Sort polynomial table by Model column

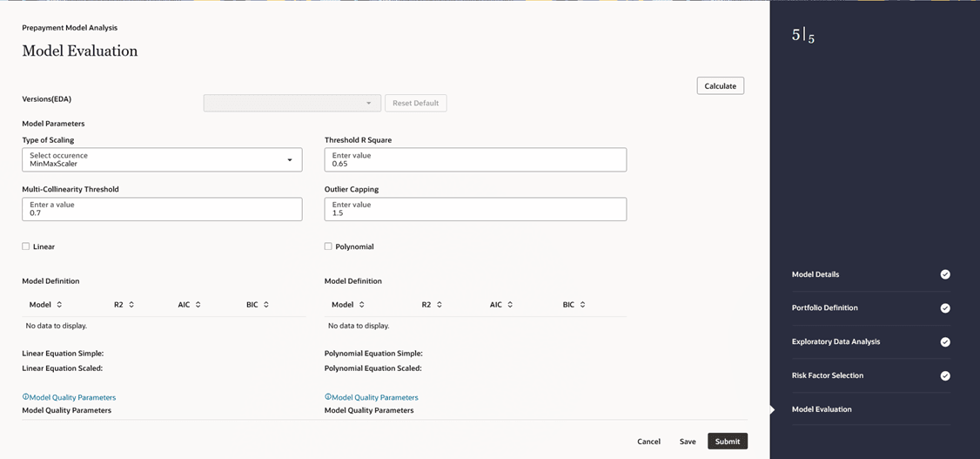361,305
